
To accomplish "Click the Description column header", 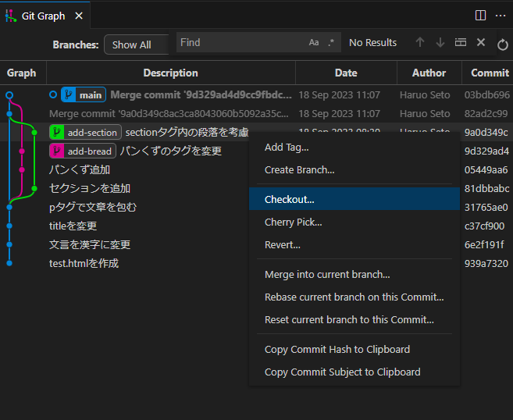I will tap(170, 73).
